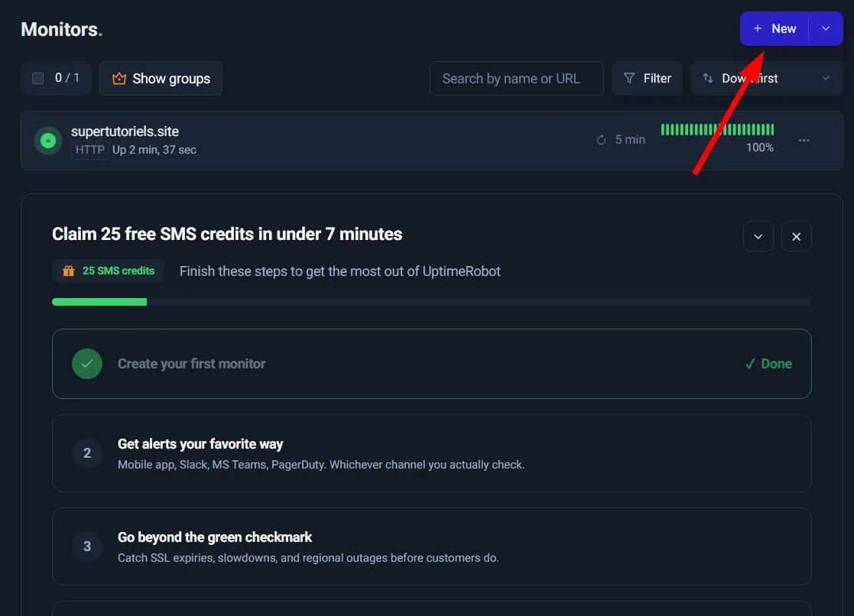Open Go beyond the green checkmark step
This screenshot has height=616, width=854.
coord(432,546)
